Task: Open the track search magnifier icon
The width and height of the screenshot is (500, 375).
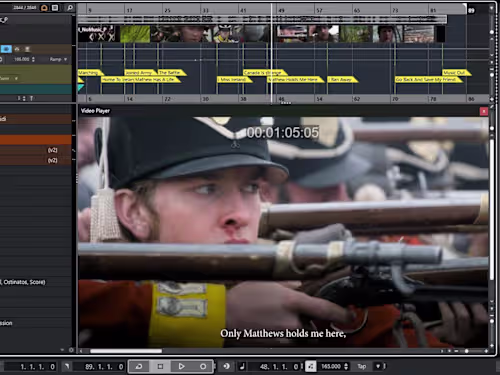Action: point(70,7)
